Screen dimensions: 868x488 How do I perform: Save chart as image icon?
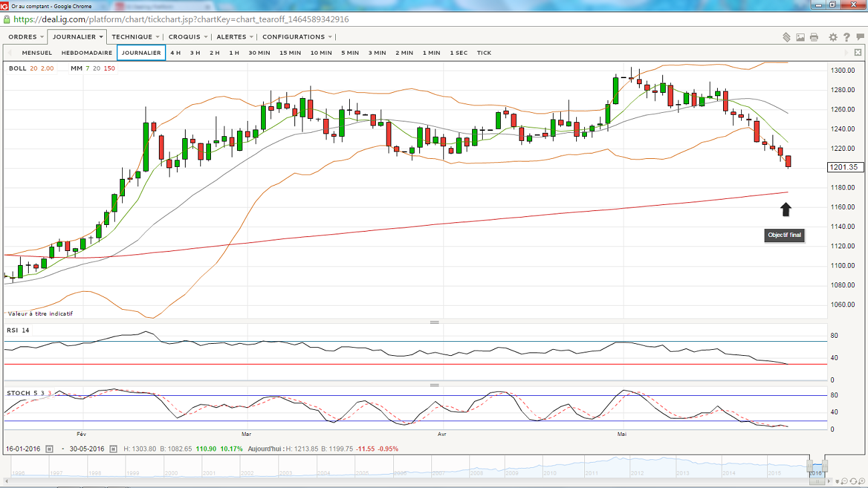[801, 37]
